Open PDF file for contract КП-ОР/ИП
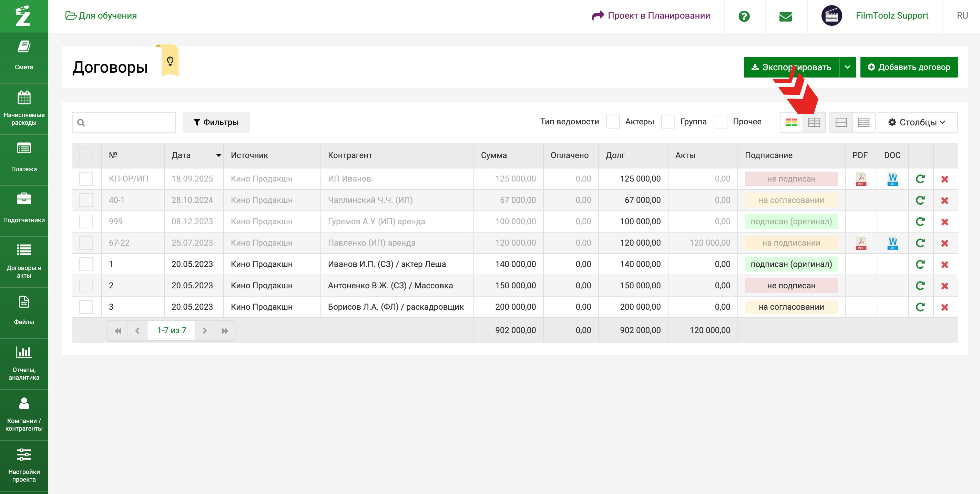This screenshot has width=980, height=494. [x=860, y=179]
